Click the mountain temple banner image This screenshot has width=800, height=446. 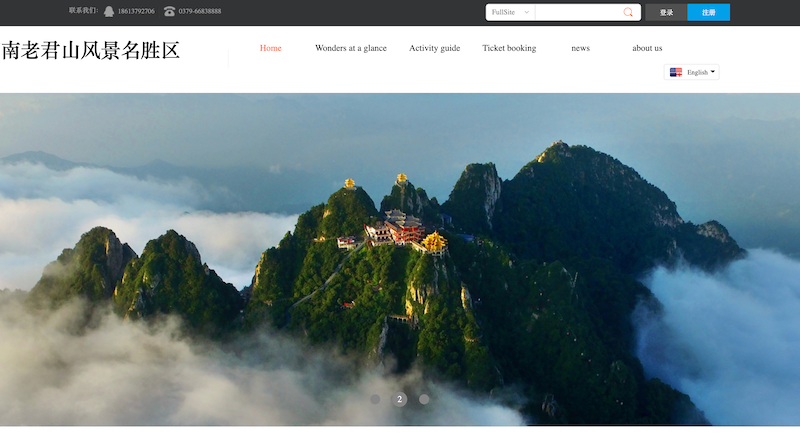(400, 259)
